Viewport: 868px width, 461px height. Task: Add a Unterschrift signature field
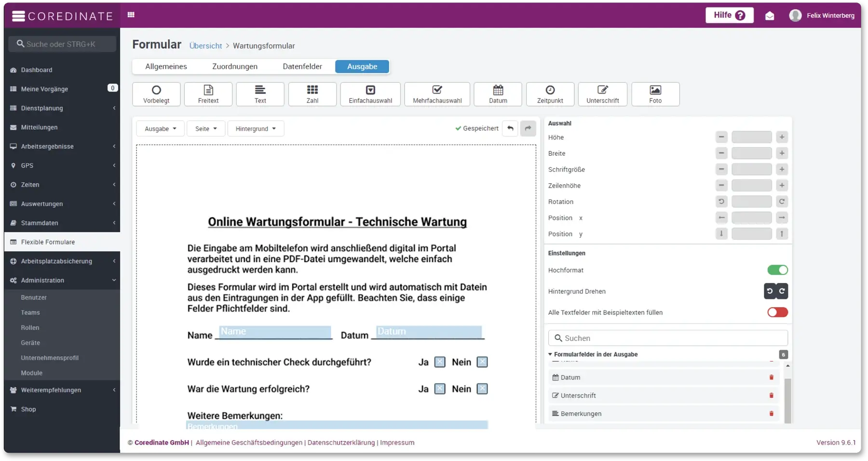(602, 94)
